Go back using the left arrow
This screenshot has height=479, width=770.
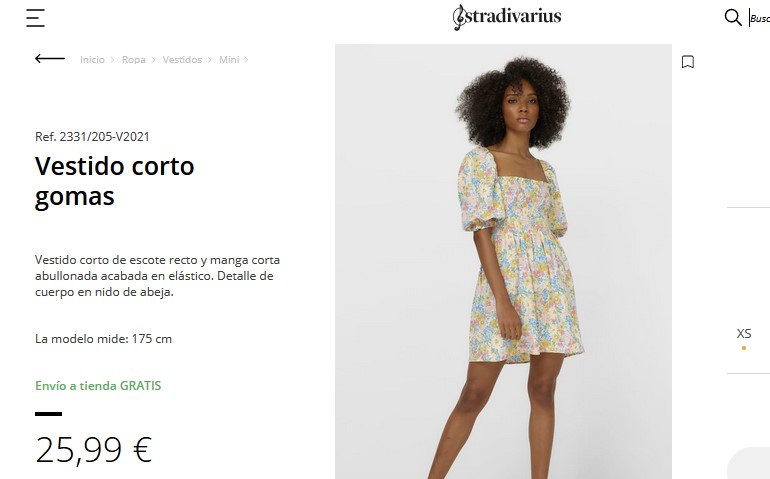[50, 58]
